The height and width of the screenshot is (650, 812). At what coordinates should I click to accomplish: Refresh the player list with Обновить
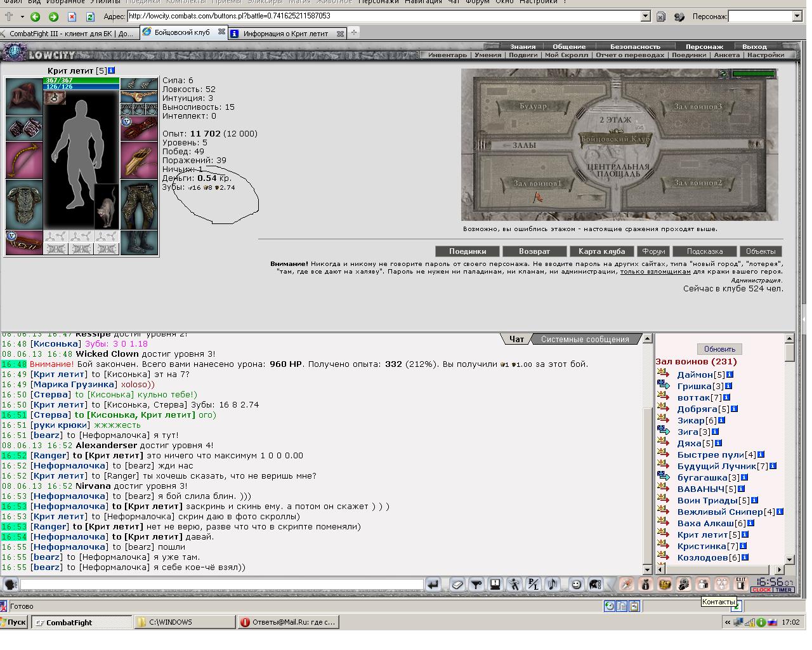coord(719,349)
